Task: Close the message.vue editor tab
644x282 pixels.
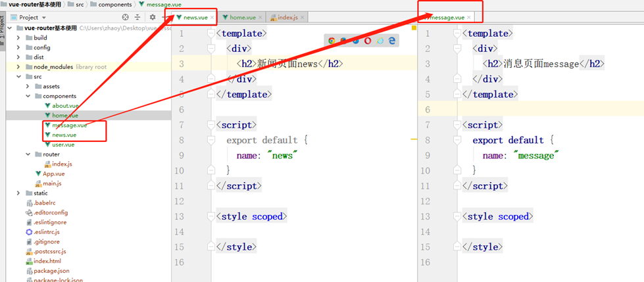Action: [x=468, y=18]
